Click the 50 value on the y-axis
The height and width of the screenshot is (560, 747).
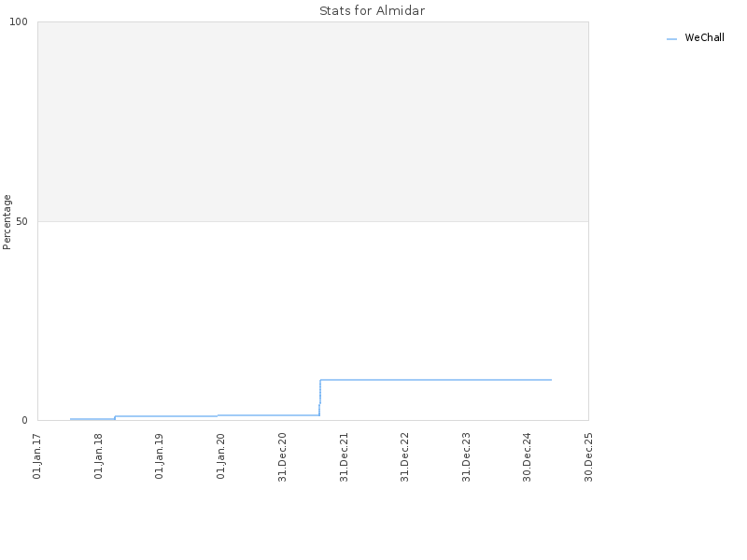[x=21, y=221]
